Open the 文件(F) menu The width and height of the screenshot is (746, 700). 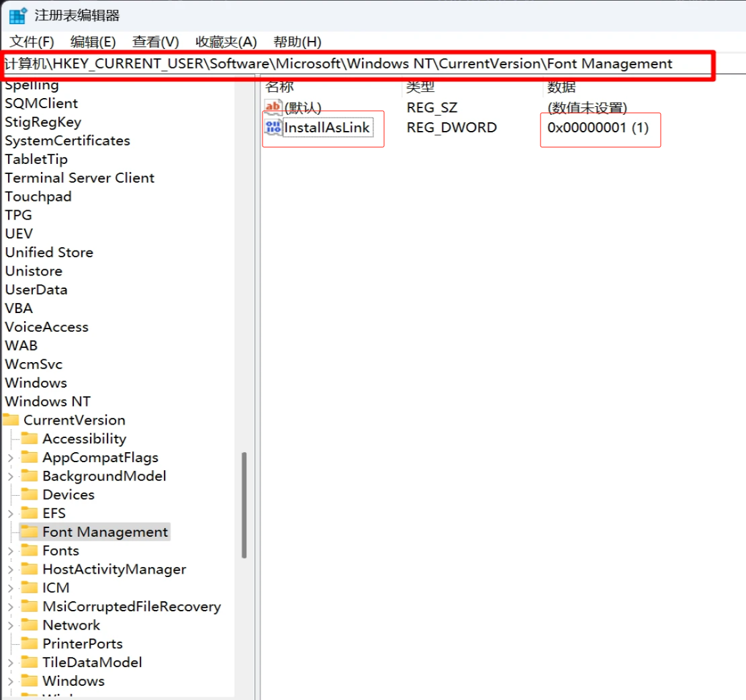tap(32, 42)
